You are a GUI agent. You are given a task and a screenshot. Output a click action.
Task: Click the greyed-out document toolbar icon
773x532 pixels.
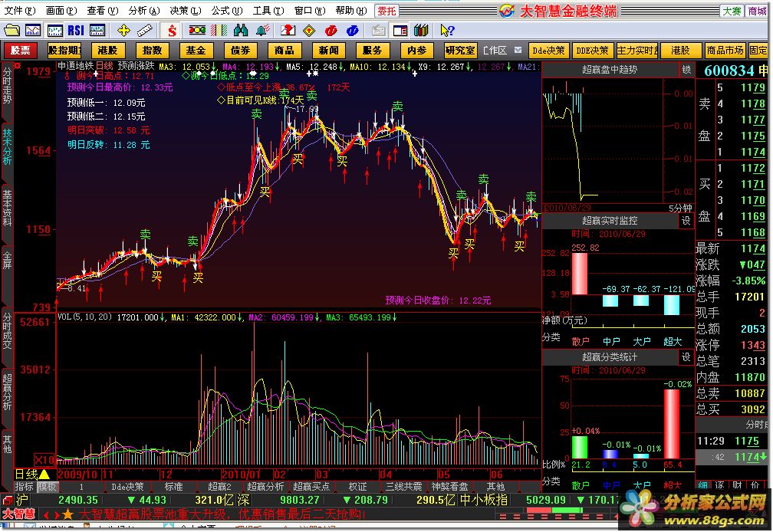[379, 31]
